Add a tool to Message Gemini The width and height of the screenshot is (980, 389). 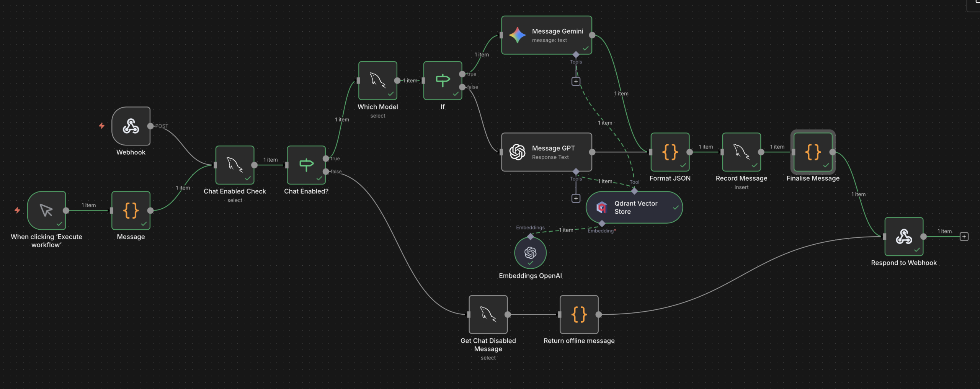tap(576, 82)
